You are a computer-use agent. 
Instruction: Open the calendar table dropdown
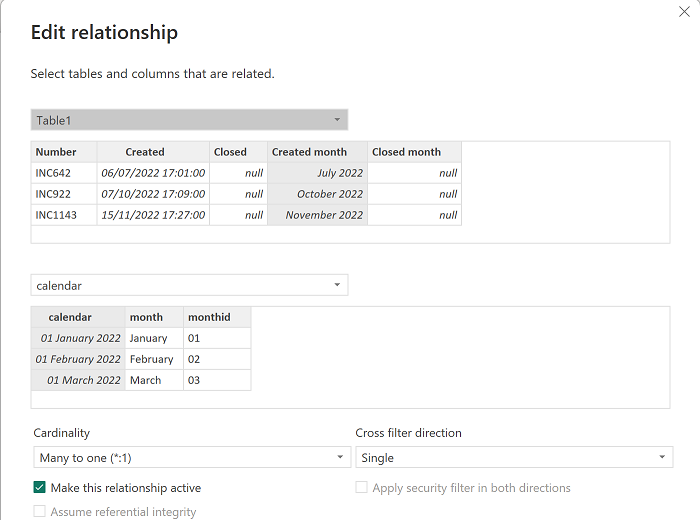point(189,285)
